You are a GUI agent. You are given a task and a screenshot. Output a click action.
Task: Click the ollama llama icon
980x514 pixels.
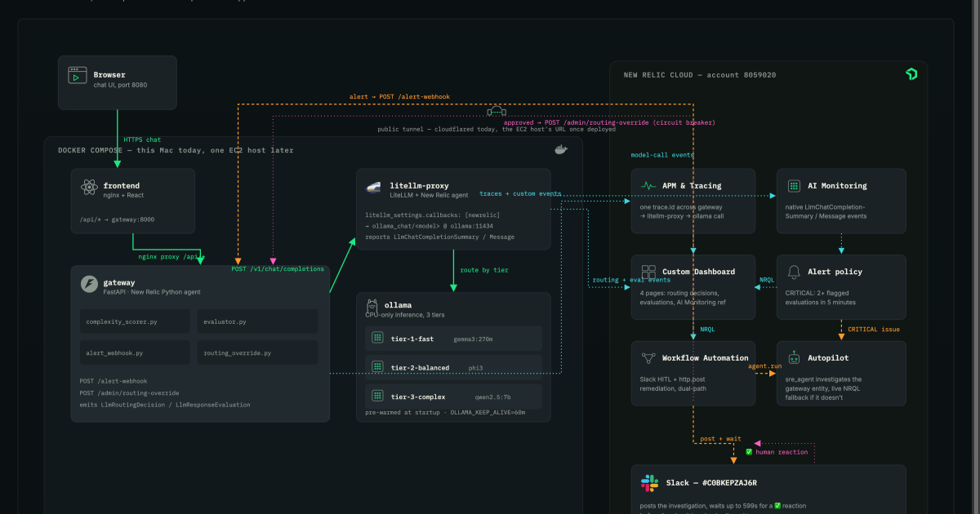click(x=372, y=305)
